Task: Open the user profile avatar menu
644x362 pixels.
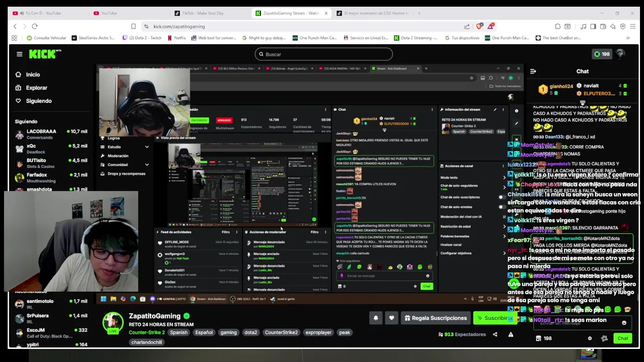Action: (620, 54)
